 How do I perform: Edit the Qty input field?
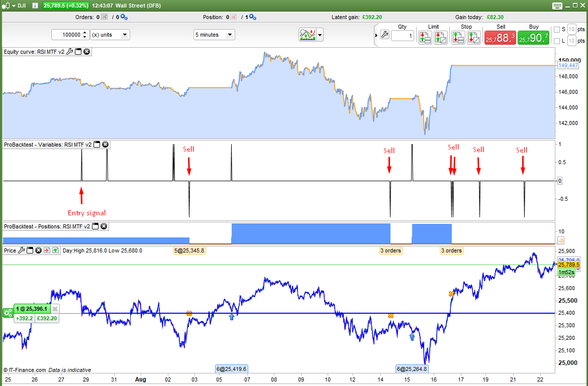click(403, 36)
